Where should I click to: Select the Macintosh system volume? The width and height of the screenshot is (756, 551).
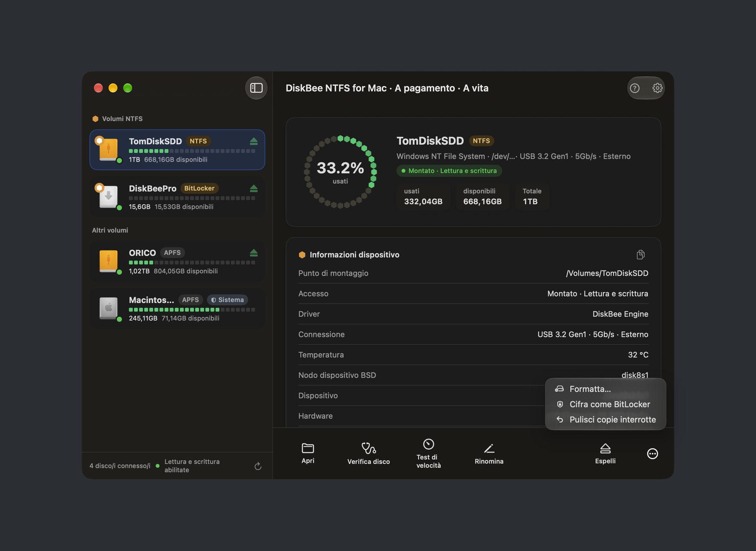point(177,309)
